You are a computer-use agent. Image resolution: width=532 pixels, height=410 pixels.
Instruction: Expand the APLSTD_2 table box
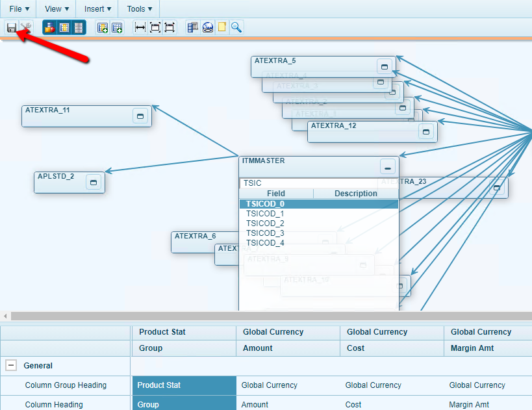[93, 183]
